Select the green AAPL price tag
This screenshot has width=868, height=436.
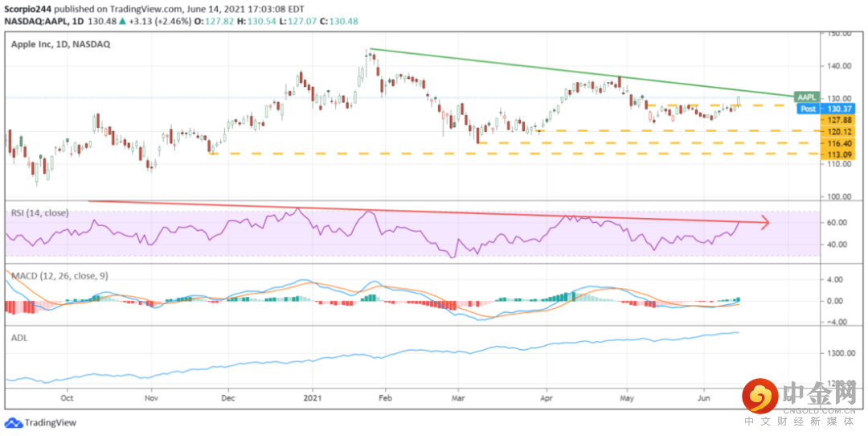[805, 97]
